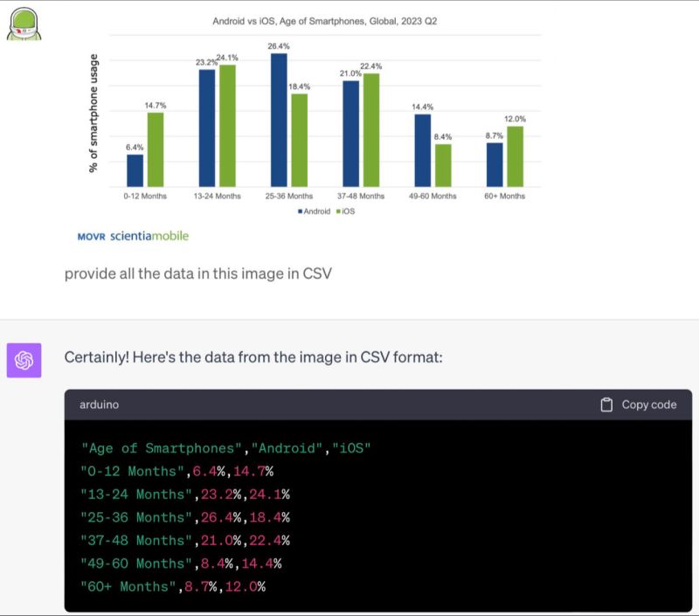The height and width of the screenshot is (616, 699).
Task: Click the prompt text about CSV
Action: (197, 273)
